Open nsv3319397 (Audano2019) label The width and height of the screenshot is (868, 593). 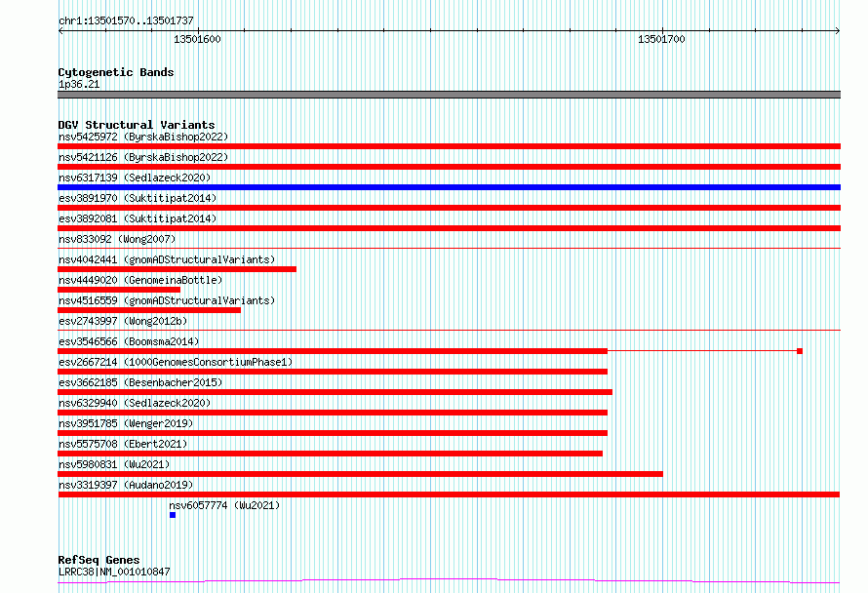point(126,485)
